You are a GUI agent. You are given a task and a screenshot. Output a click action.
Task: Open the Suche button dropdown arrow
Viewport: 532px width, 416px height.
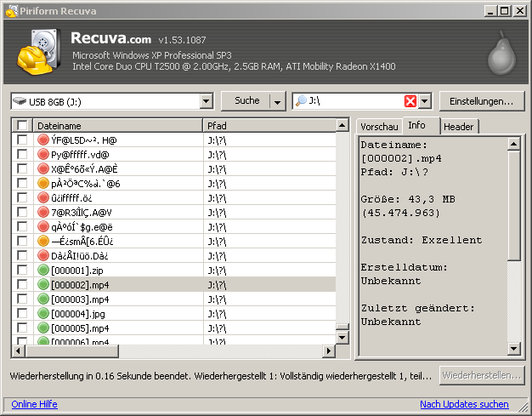coord(277,101)
